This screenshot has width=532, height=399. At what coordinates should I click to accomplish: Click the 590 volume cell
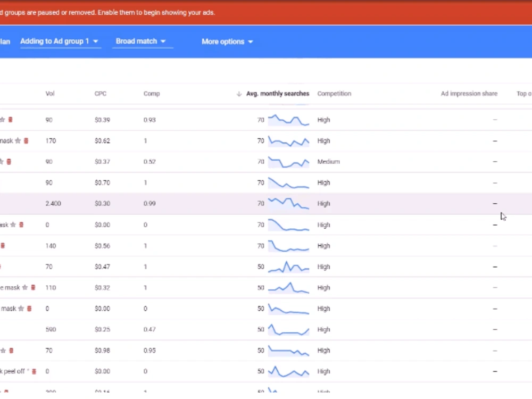pos(51,329)
